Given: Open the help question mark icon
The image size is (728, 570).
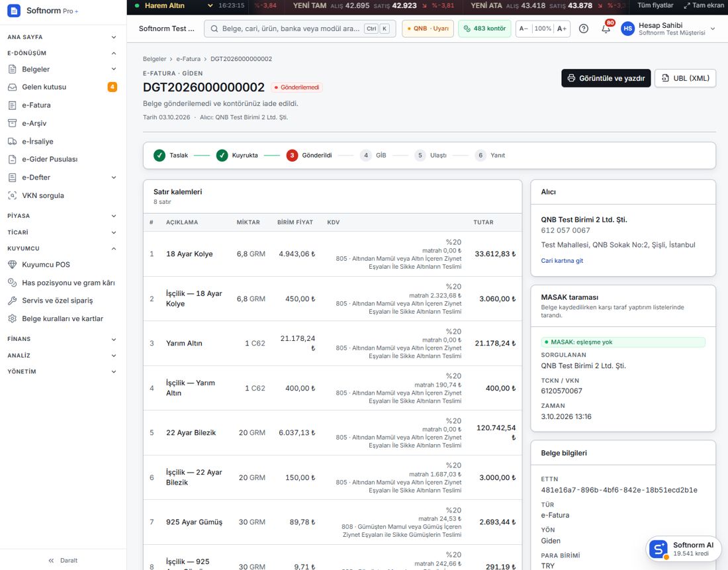Looking at the screenshot, I should (584, 28).
